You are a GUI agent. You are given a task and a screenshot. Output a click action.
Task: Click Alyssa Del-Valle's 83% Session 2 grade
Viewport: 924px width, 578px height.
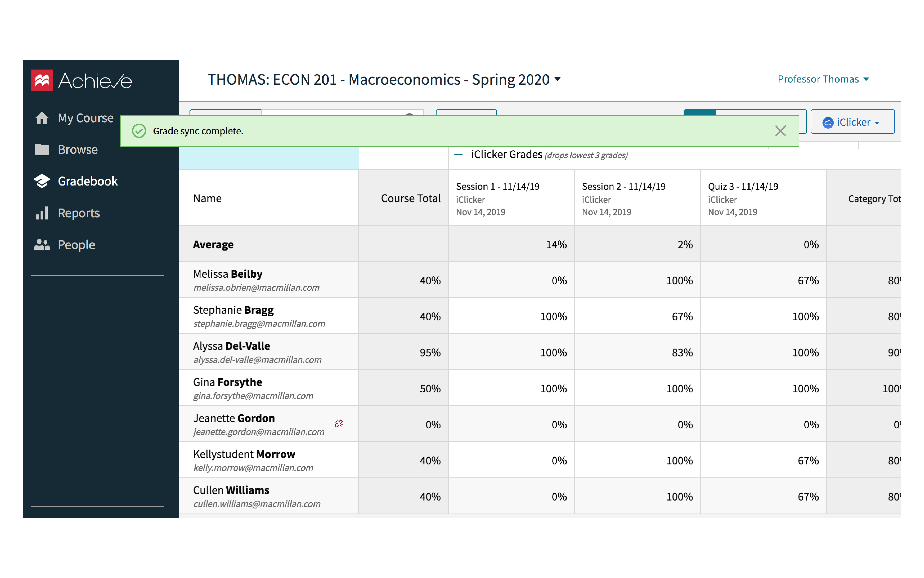(x=682, y=352)
